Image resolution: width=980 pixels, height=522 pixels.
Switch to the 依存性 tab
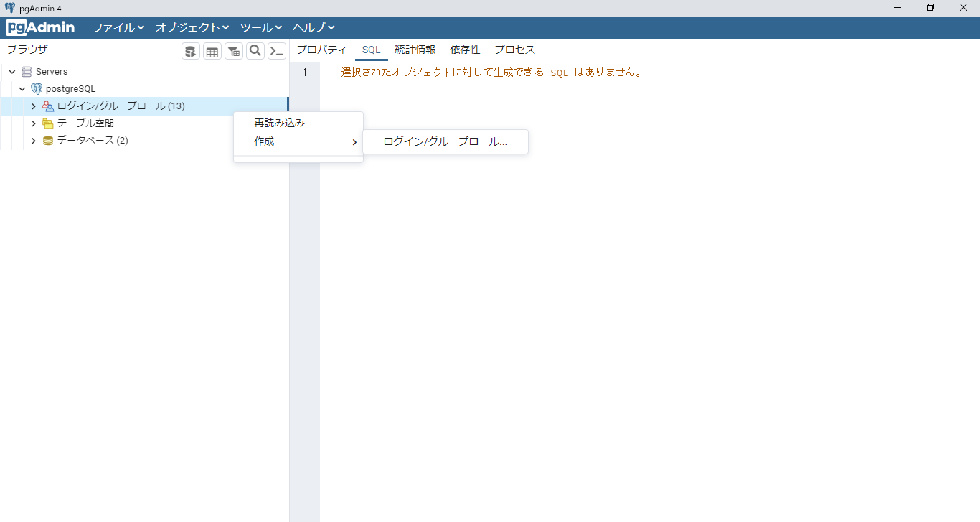point(465,50)
